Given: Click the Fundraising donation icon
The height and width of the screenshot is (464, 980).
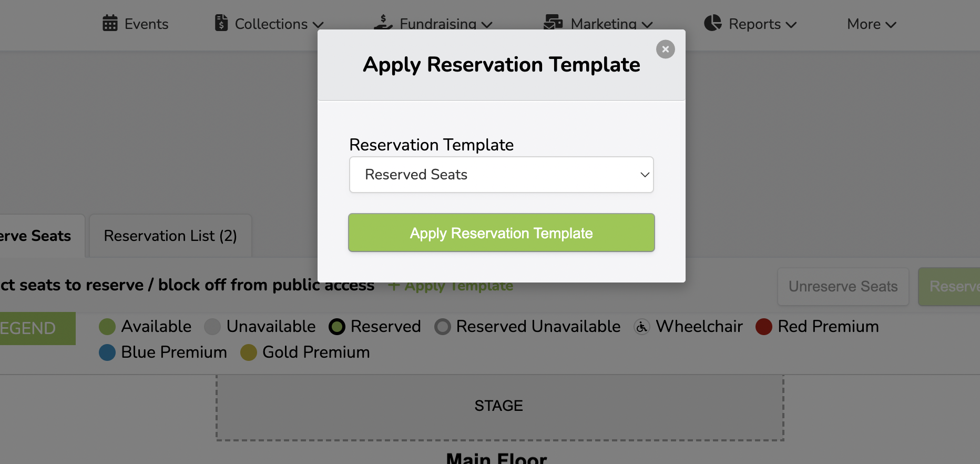Looking at the screenshot, I should pyautogui.click(x=383, y=23).
